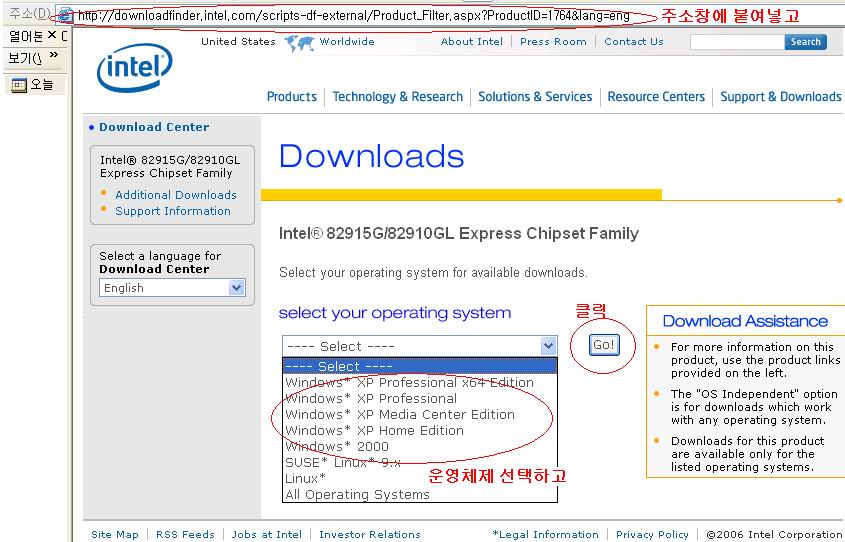
Task: Click the 오늘 folder icon in sidebar
Action: tap(18, 85)
